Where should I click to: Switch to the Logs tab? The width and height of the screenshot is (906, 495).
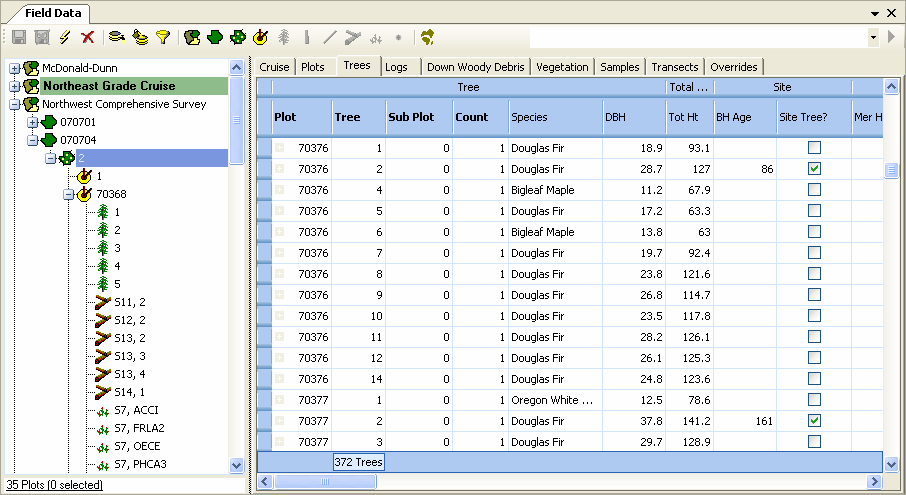click(x=396, y=67)
